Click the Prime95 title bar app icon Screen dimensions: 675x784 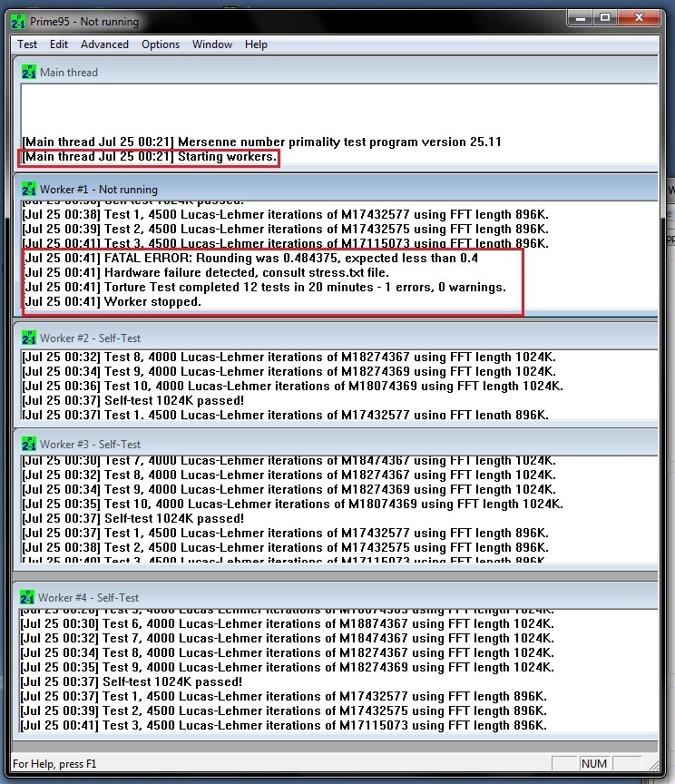18,22
